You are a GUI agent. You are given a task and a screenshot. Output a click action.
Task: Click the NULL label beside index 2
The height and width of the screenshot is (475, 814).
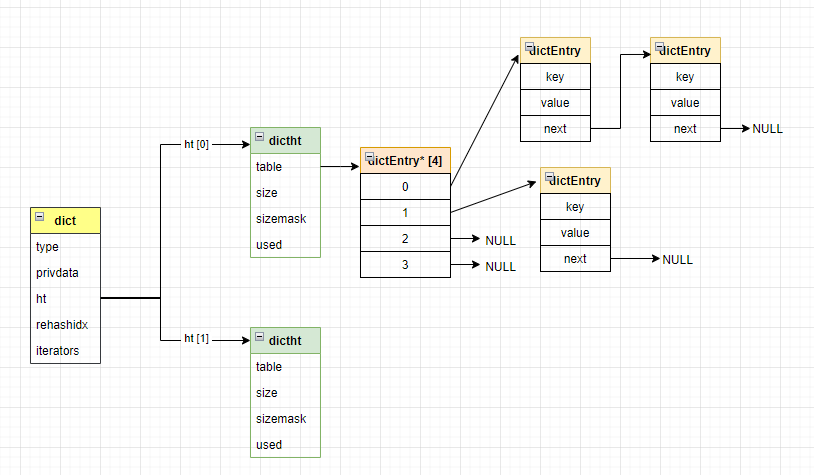click(500, 241)
